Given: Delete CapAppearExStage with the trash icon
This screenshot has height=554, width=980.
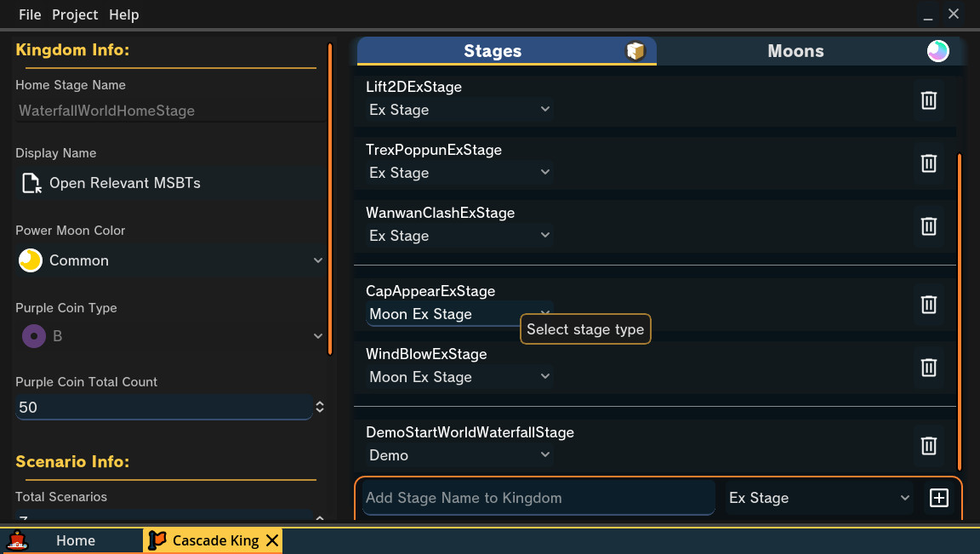Looking at the screenshot, I should 928,305.
